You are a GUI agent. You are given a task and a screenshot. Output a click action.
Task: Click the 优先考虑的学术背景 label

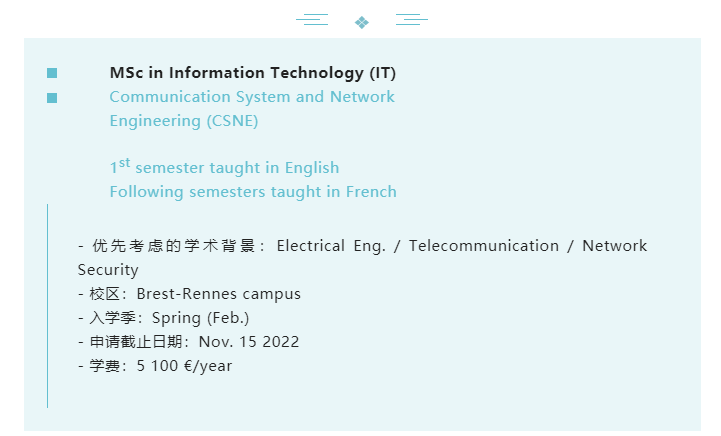[174, 246]
